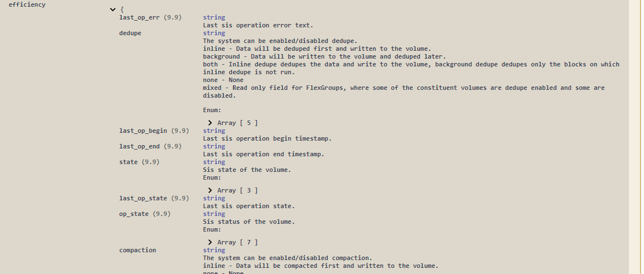Screen dimensions: 644x274
Task: Click the state (9.9) property label
Action: point(140,162)
